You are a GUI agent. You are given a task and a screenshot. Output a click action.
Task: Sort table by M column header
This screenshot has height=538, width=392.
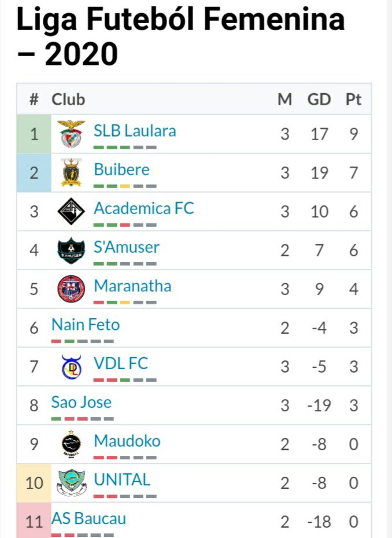(x=284, y=100)
